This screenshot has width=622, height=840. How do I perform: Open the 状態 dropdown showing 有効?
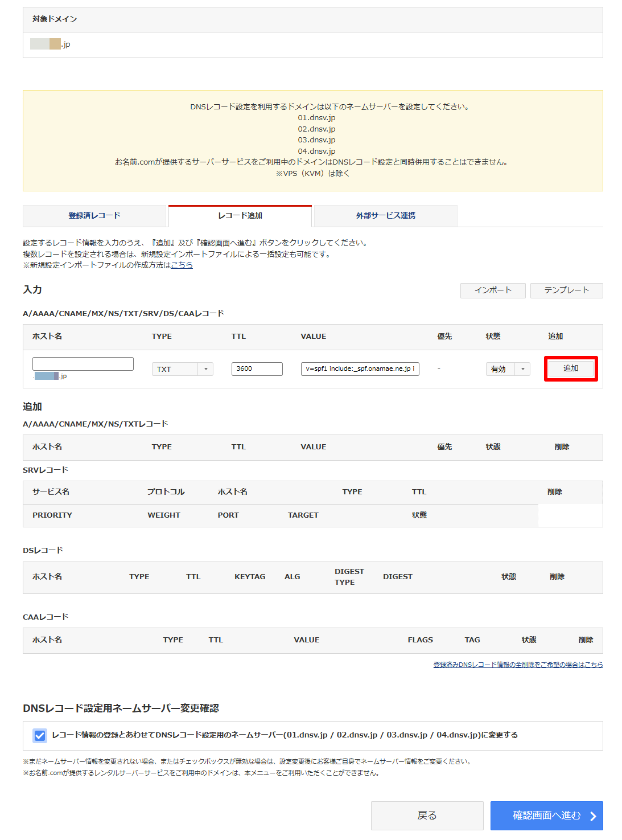coord(500,369)
